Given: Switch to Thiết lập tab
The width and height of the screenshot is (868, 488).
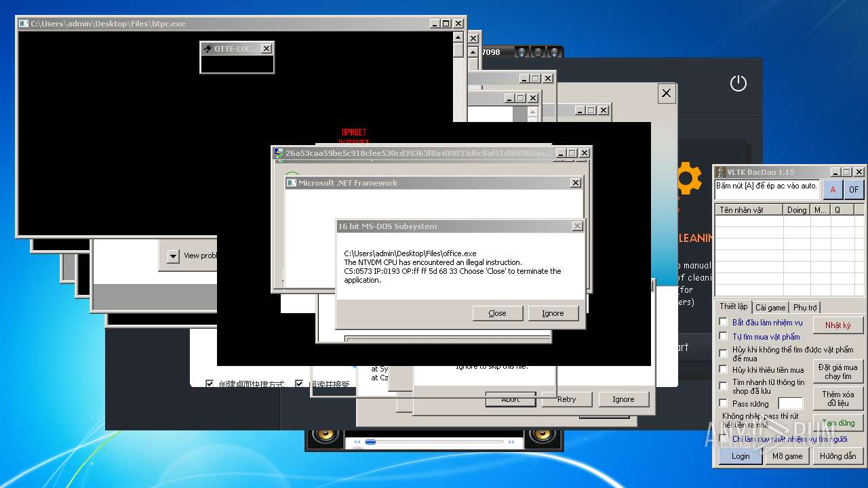Looking at the screenshot, I should 733,306.
